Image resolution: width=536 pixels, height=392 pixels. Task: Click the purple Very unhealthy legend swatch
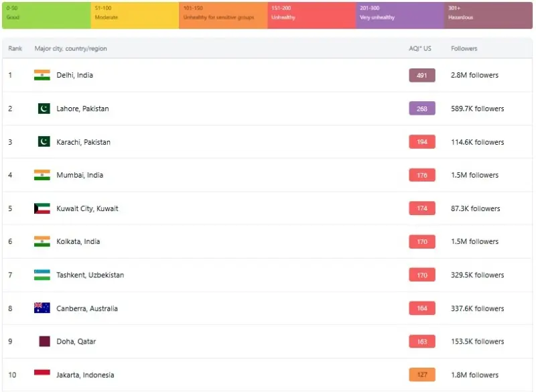[x=399, y=15]
